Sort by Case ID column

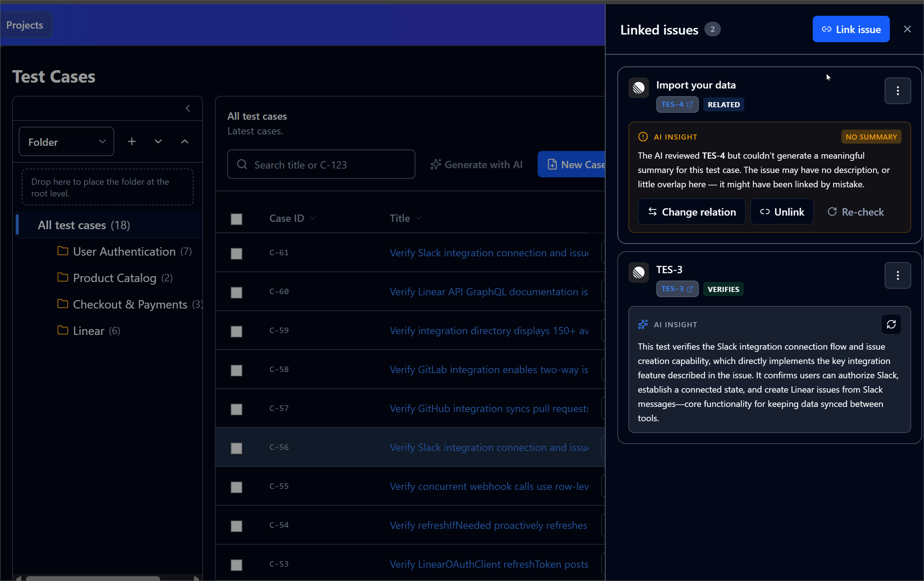(292, 219)
